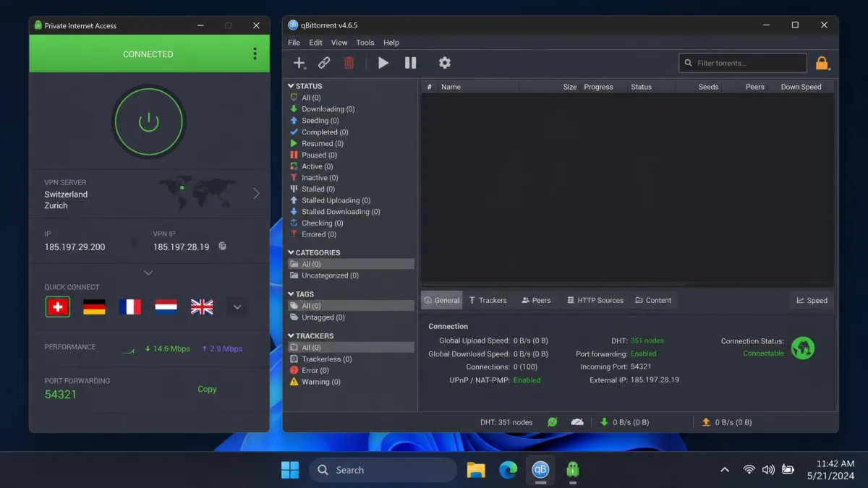Quick connect to United Kingdom flag
The height and width of the screenshot is (488, 868).
click(202, 307)
